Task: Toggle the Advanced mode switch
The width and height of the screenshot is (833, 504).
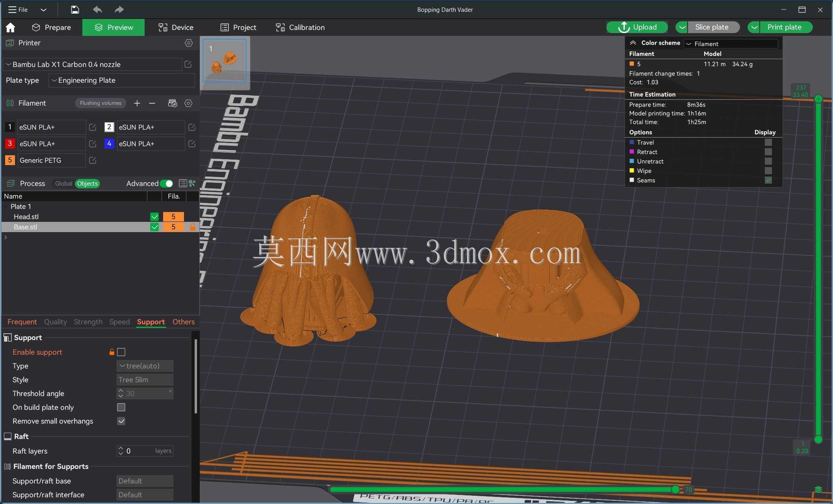Action: [x=167, y=184]
